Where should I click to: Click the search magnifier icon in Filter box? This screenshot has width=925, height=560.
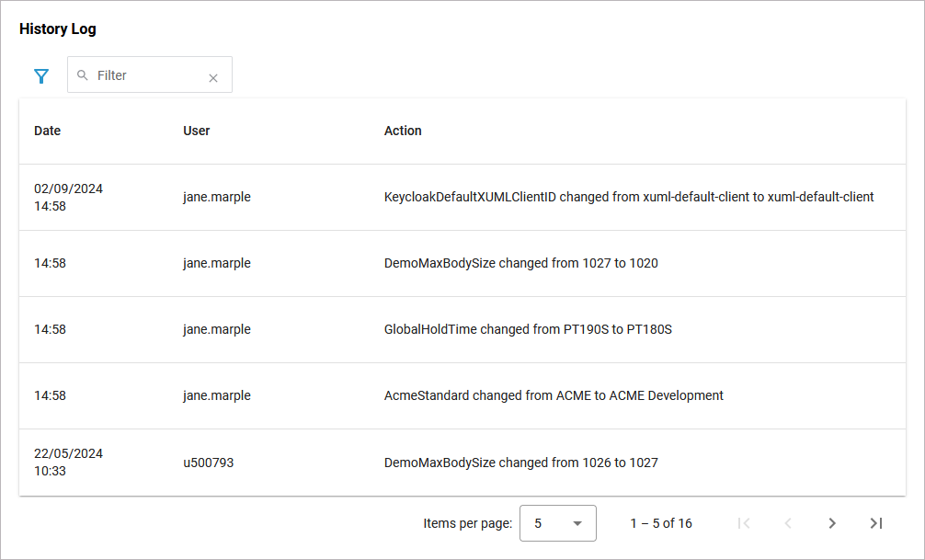click(x=83, y=75)
